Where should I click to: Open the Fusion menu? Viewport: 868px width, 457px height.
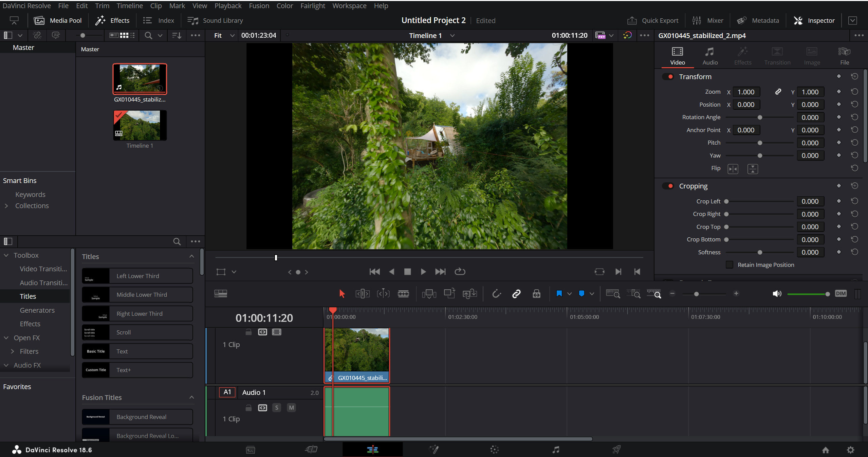pyautogui.click(x=259, y=6)
